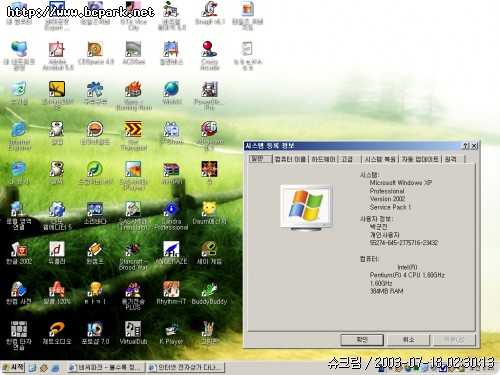
Task: Launch 포토샵 7.0 from the desktop
Action: pyautogui.click(x=95, y=333)
